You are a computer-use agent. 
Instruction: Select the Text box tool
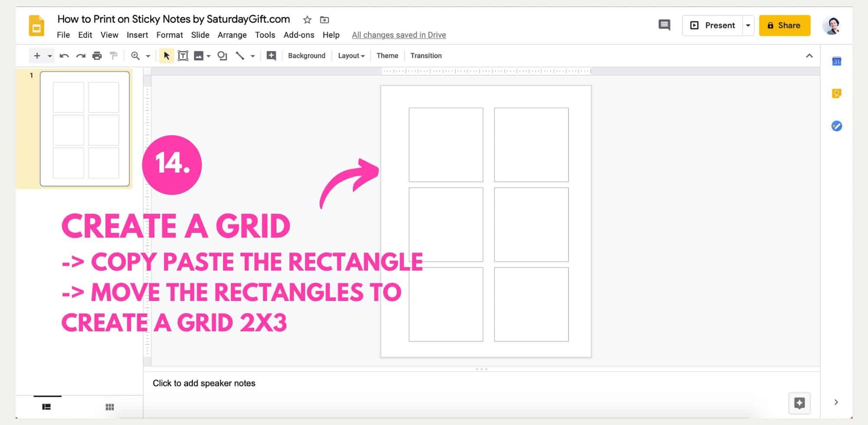(x=183, y=56)
